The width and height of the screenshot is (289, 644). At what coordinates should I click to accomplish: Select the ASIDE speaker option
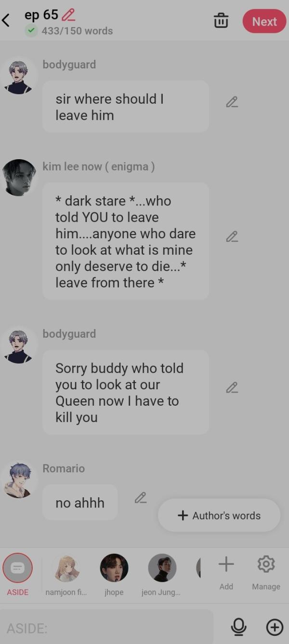(18, 574)
